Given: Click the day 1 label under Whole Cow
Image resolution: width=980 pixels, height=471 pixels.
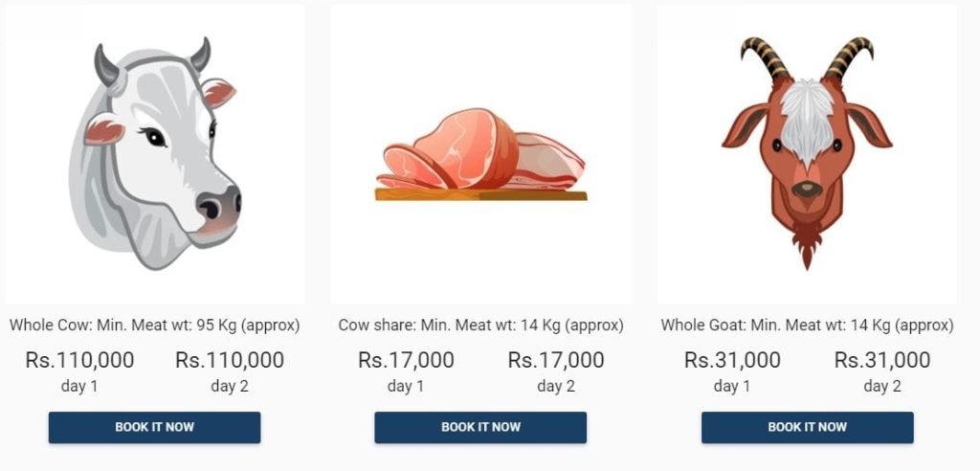Looking at the screenshot, I should click(79, 387).
